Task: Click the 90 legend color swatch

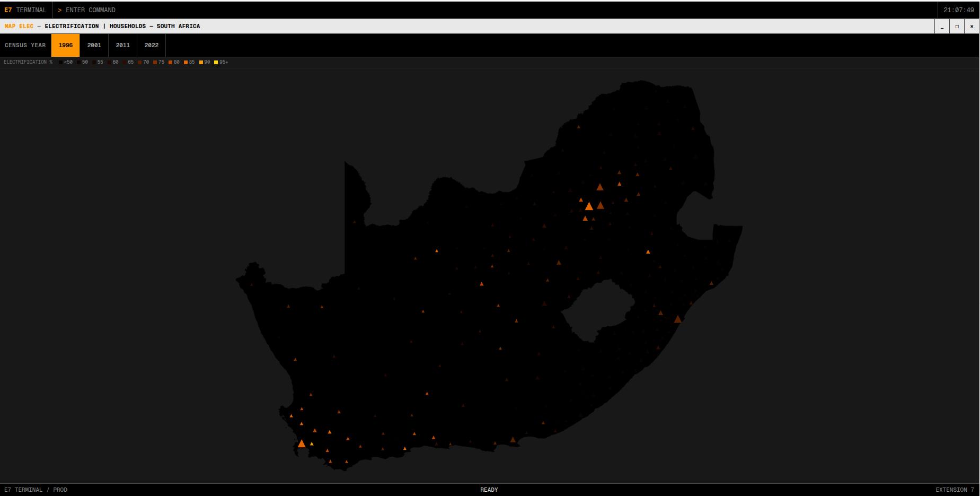Action: [x=201, y=62]
